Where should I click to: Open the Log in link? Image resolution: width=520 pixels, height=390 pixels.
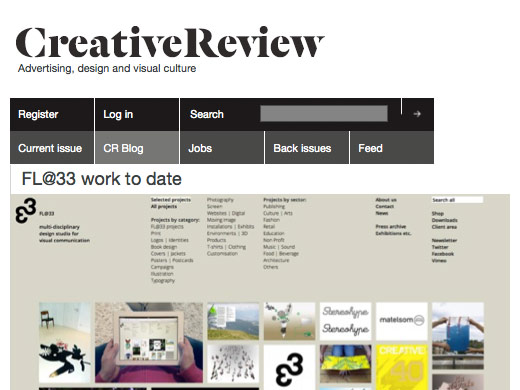[137, 114]
